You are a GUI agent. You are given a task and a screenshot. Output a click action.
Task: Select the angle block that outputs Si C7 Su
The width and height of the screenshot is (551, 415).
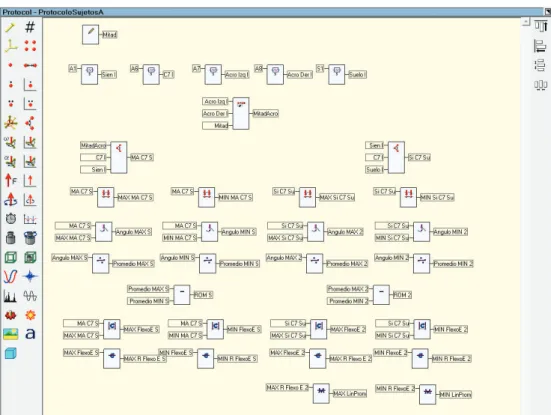coord(396,157)
